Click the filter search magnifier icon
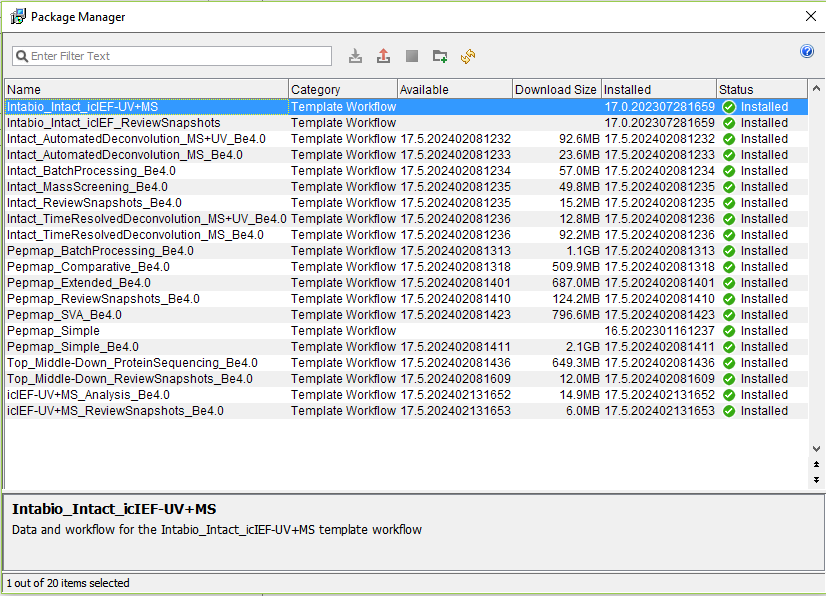 coord(22,56)
